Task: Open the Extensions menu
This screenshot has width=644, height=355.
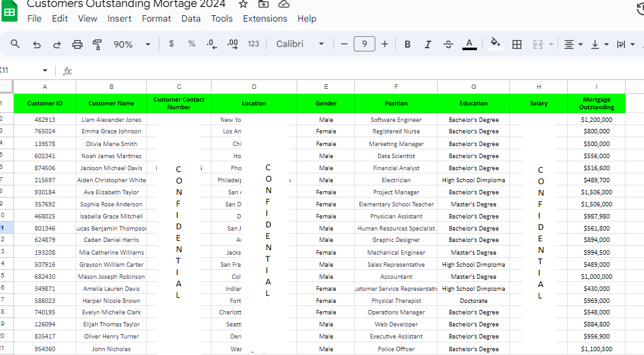Action: [265, 18]
